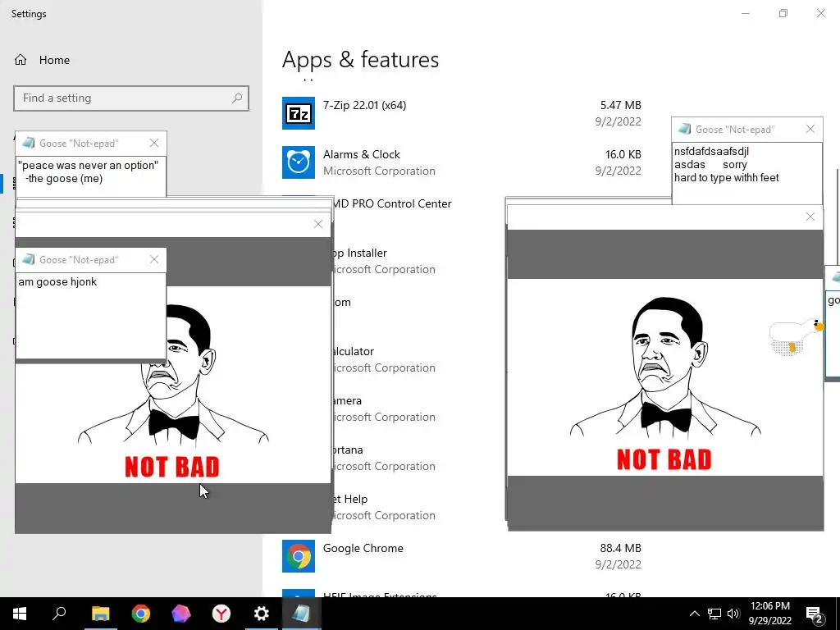The height and width of the screenshot is (630, 840).
Task: Select the Camera list entry
Action: coord(384,409)
